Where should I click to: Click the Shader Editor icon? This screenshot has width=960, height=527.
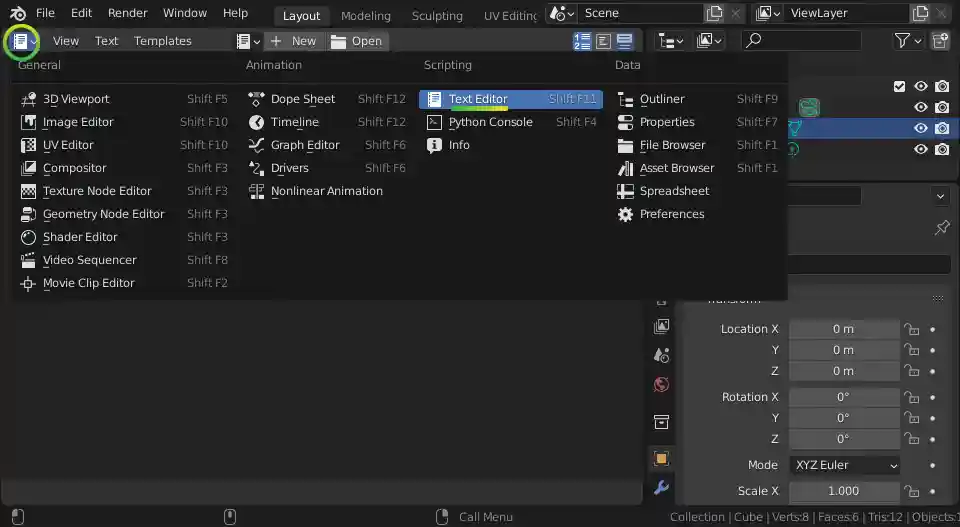(x=27, y=237)
